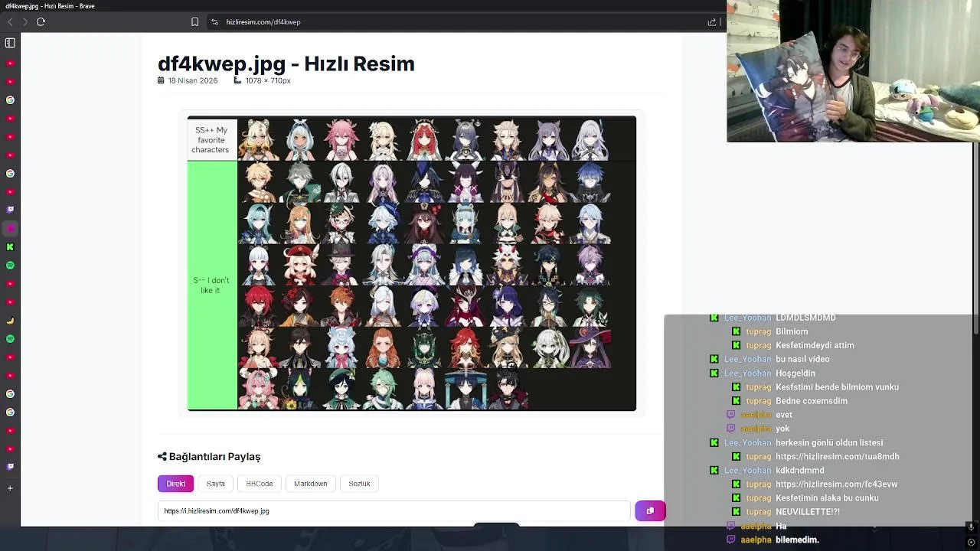Open the tier list image df4kwep.jpg
Screen dimensions: 980x551
(412, 263)
